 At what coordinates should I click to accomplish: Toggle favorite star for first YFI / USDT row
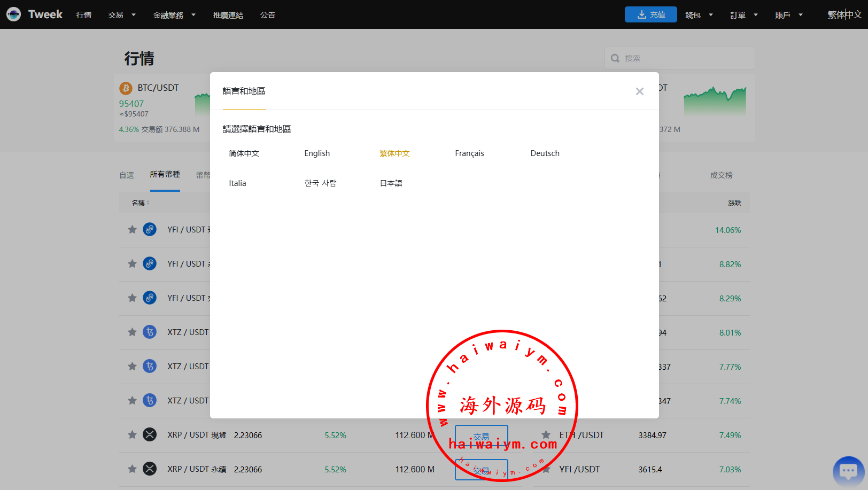coord(132,230)
